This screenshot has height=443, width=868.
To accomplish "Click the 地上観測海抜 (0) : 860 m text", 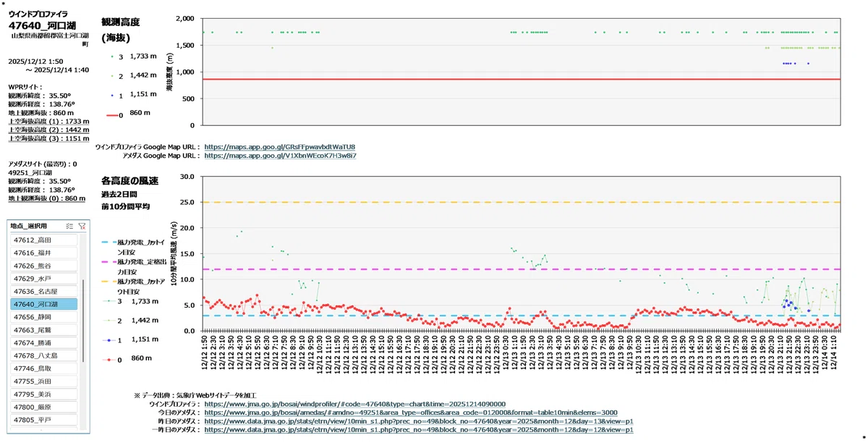I will [x=46, y=198].
